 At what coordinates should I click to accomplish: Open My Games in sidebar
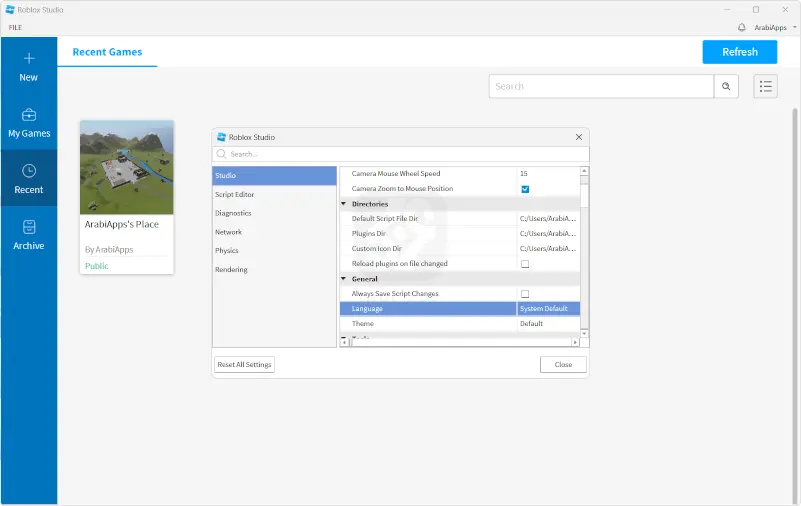tap(28, 122)
